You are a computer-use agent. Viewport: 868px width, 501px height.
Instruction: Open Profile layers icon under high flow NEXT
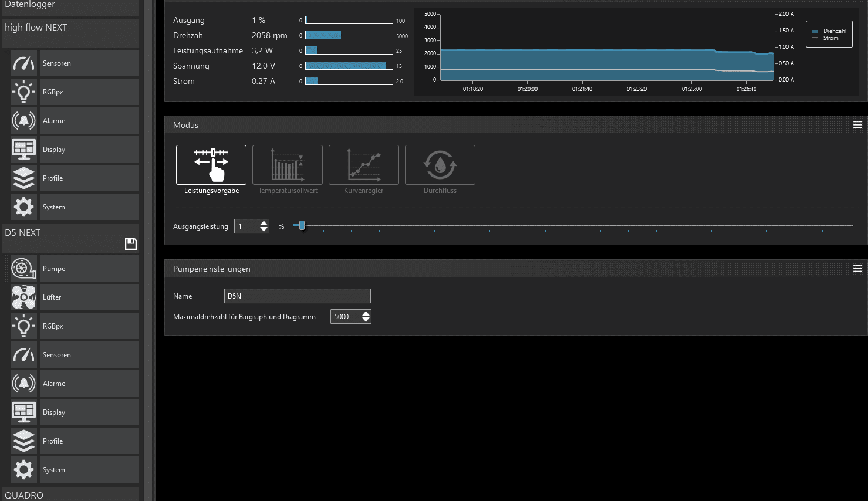pyautogui.click(x=23, y=178)
